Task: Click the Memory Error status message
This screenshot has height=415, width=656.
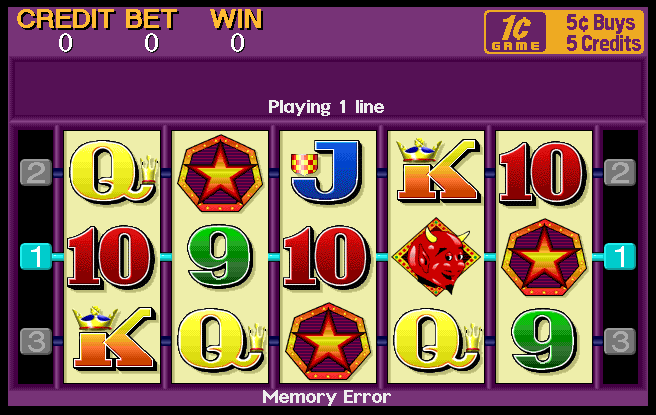Action: point(326,397)
